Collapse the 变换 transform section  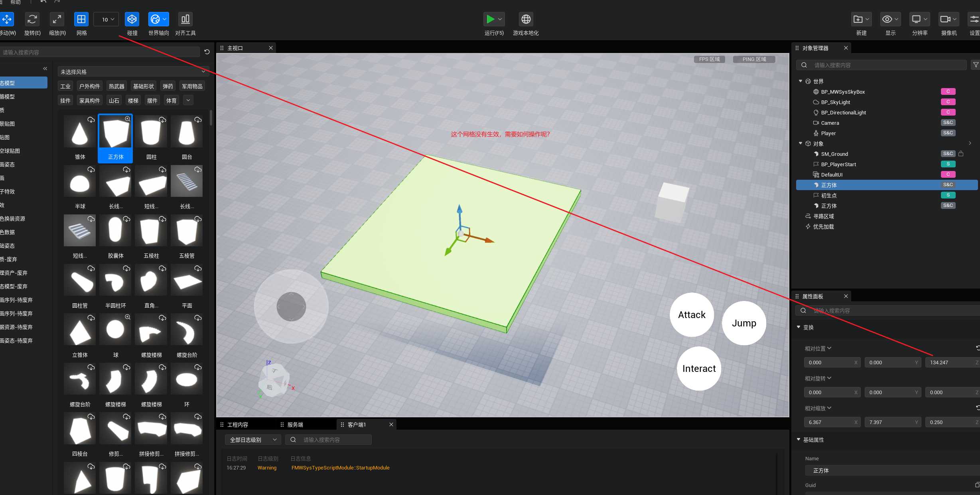[799, 327]
